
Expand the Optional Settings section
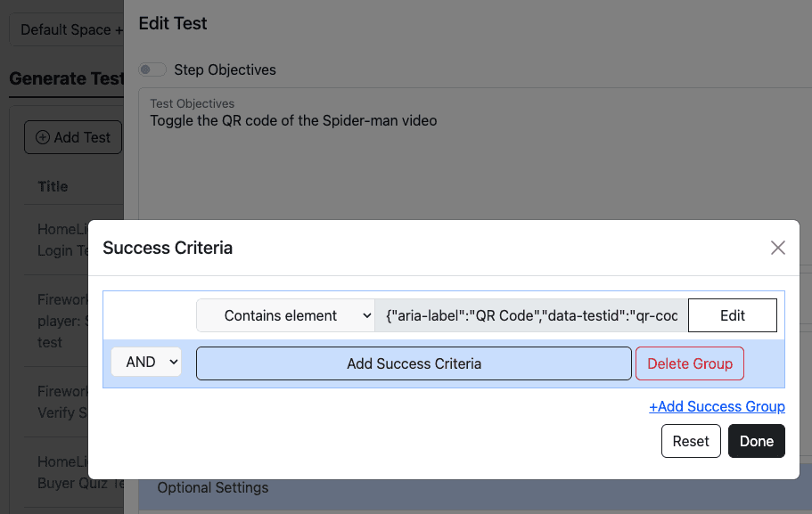coord(213,488)
